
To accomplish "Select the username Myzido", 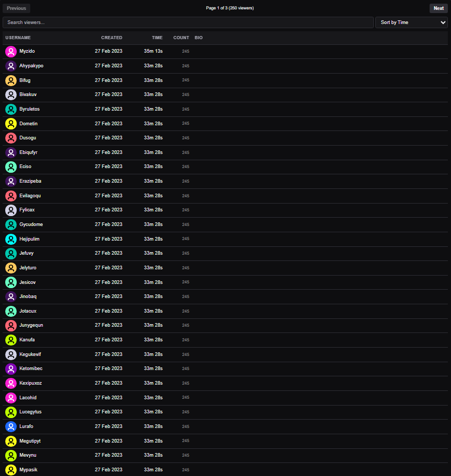I will [x=27, y=51].
